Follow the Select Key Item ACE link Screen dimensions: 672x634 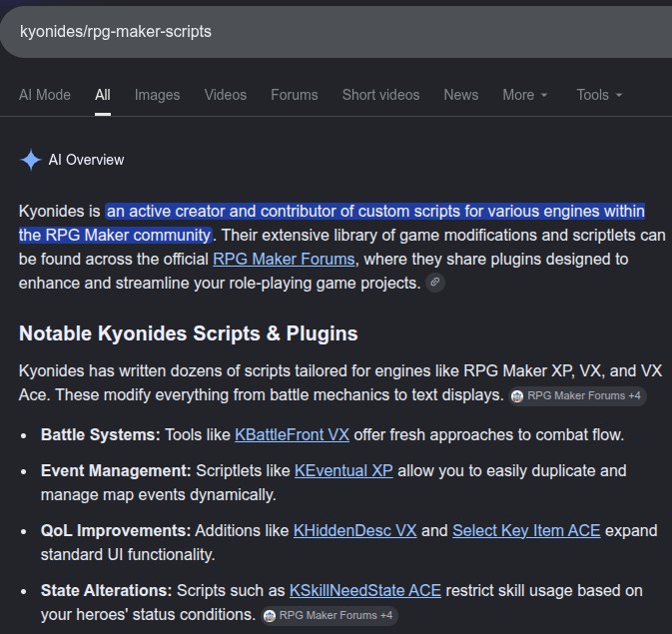[526, 531]
